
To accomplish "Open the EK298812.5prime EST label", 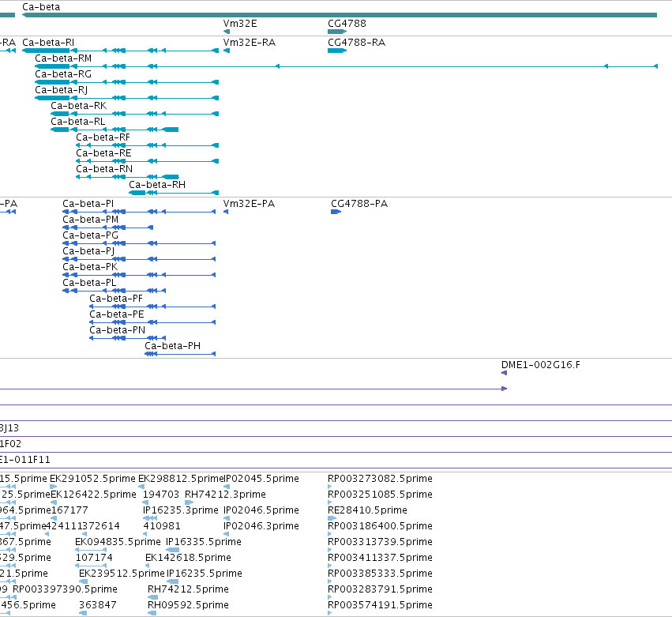I will 181,479.
